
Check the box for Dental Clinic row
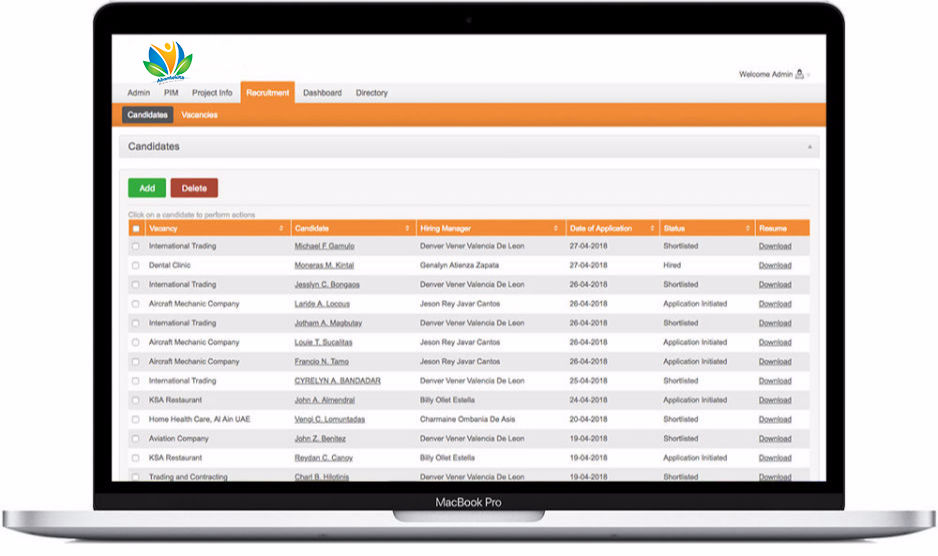click(136, 265)
